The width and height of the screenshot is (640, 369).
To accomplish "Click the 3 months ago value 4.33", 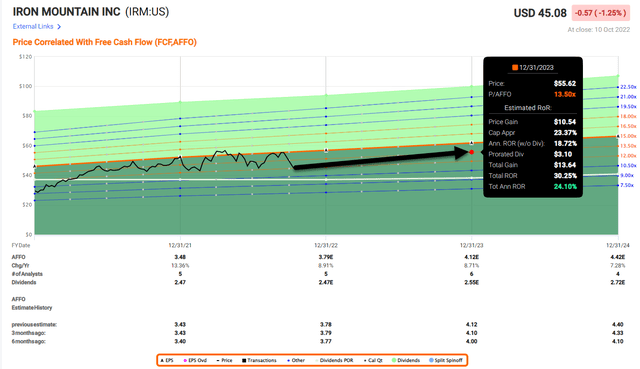I will 617,333.
